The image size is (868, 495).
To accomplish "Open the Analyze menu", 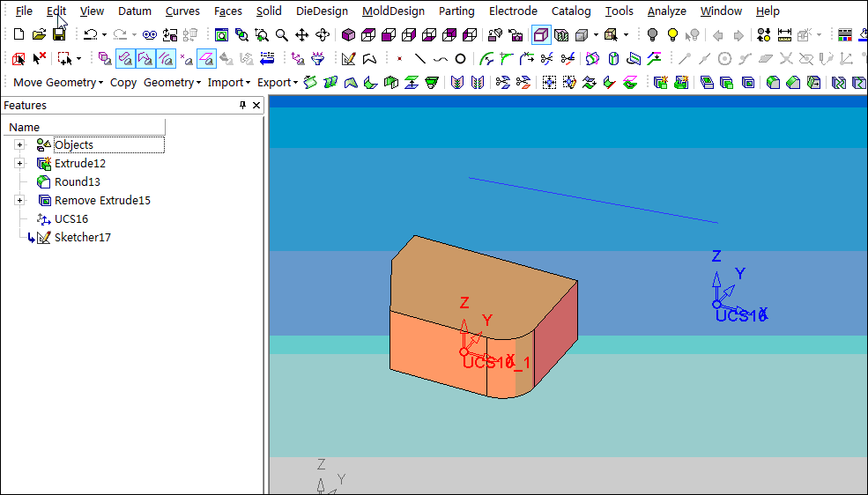I will (666, 11).
